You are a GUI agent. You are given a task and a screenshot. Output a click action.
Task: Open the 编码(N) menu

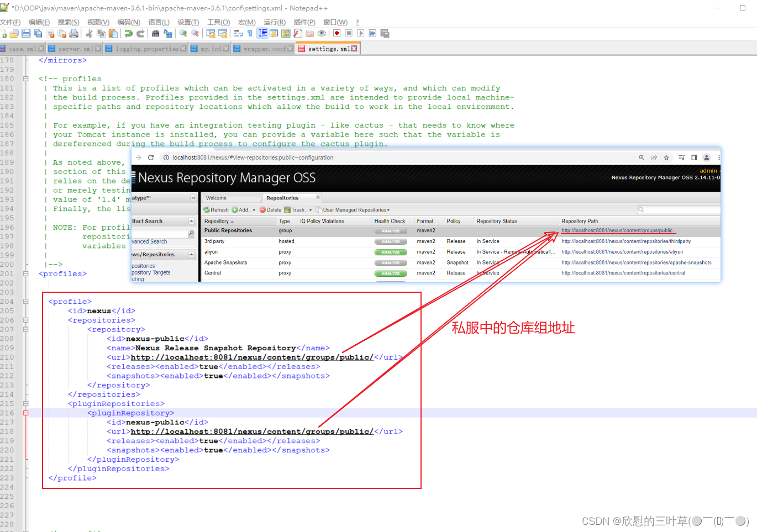coord(129,22)
